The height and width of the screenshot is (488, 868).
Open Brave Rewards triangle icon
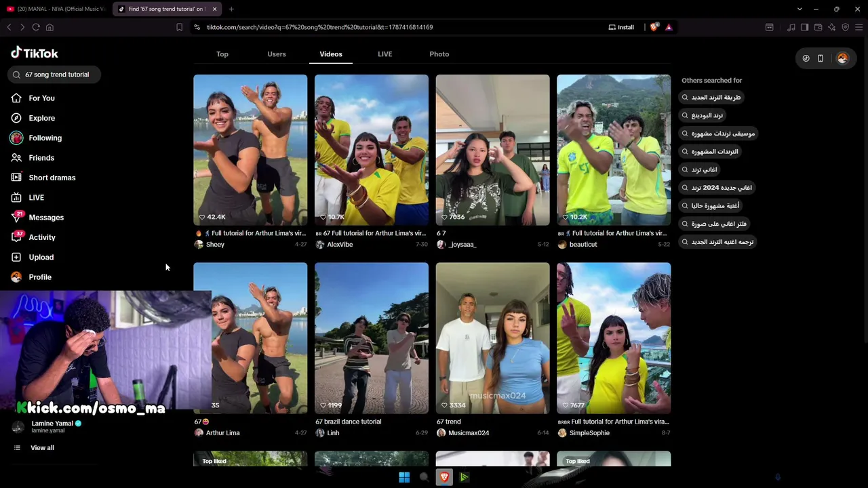click(x=669, y=27)
